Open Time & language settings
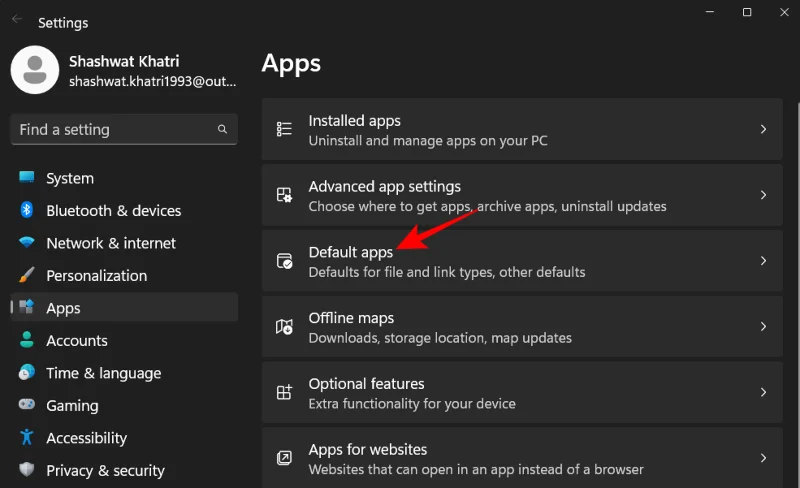The image size is (800, 488). (x=124, y=373)
